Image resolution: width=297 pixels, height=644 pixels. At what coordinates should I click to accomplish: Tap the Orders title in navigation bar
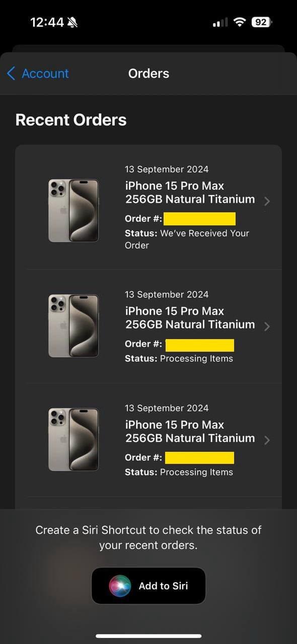coord(148,73)
